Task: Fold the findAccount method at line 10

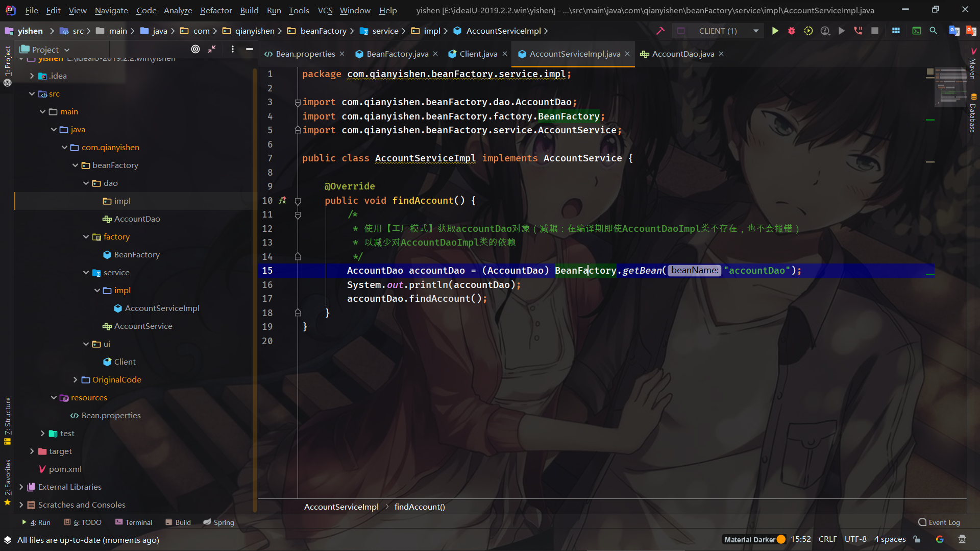Action: [298, 201]
